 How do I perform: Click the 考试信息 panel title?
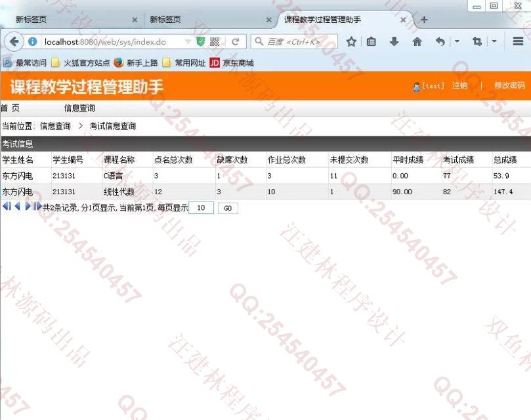pos(18,144)
